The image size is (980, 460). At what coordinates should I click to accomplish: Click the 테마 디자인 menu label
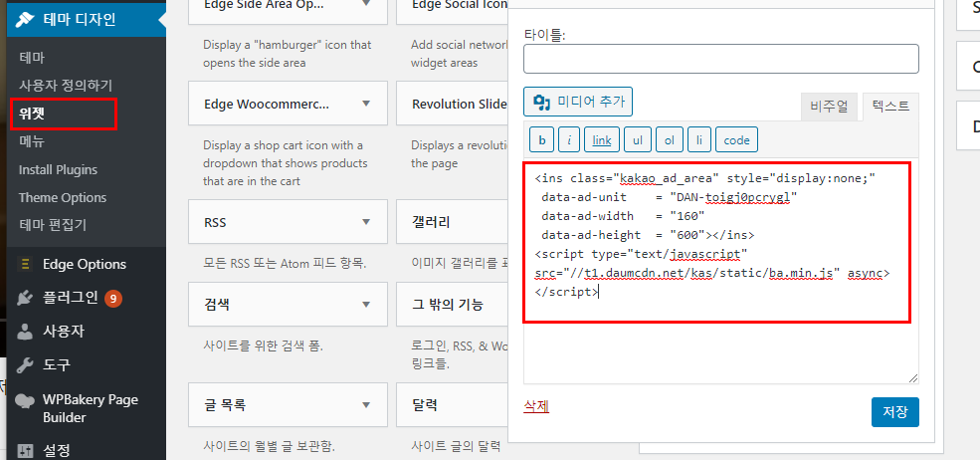click(x=79, y=19)
